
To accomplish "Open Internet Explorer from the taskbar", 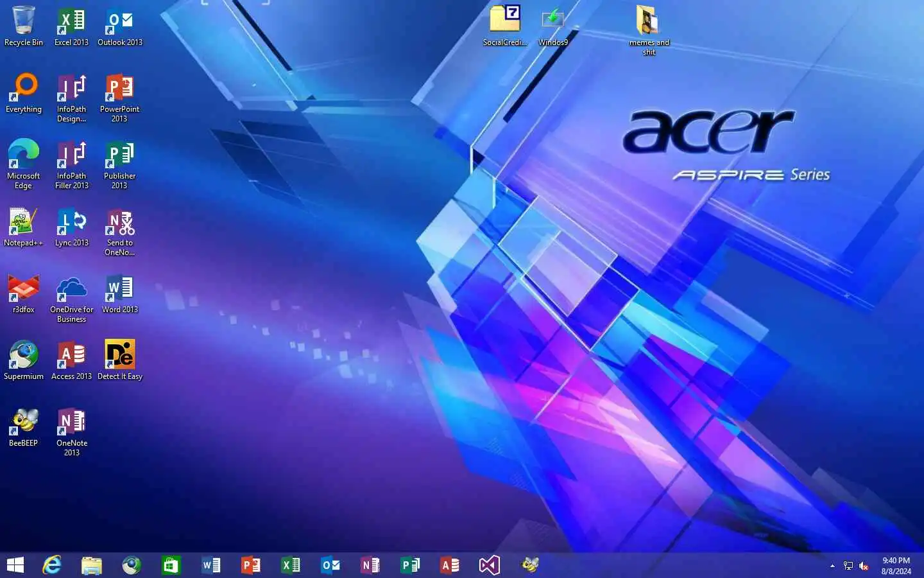I will tap(51, 565).
